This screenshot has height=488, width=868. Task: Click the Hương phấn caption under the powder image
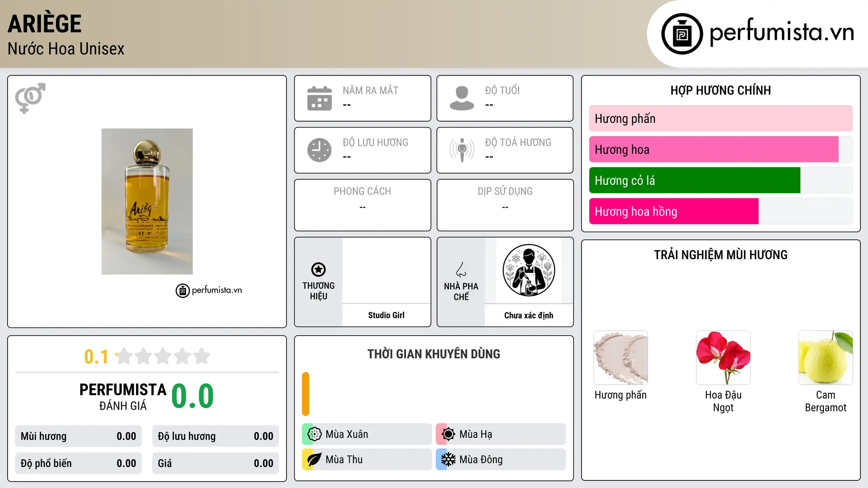pyautogui.click(x=620, y=395)
